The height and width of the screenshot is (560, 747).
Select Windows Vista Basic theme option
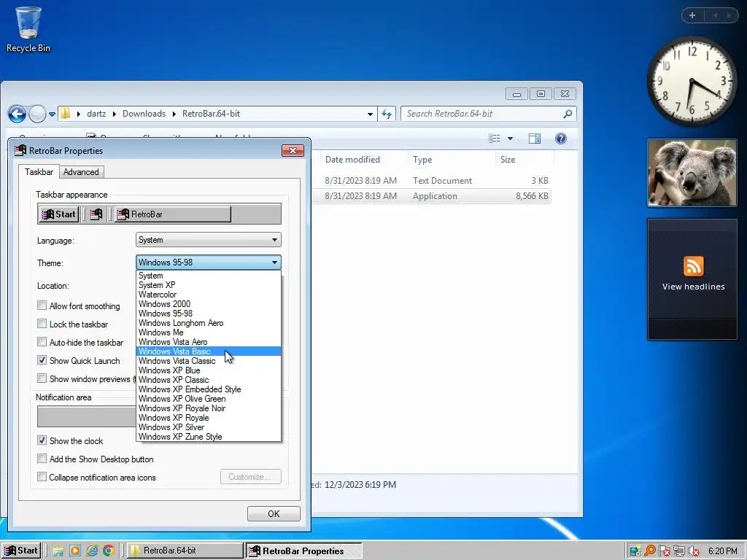(x=208, y=351)
